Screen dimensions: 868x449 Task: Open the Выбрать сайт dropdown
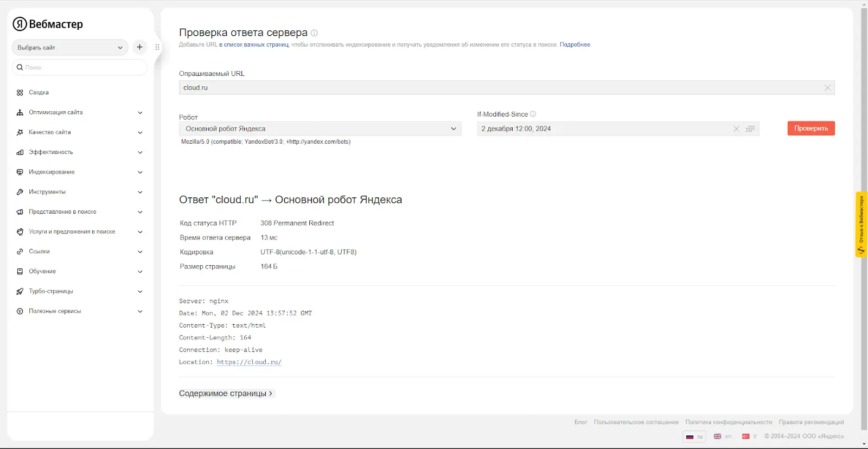(x=70, y=47)
